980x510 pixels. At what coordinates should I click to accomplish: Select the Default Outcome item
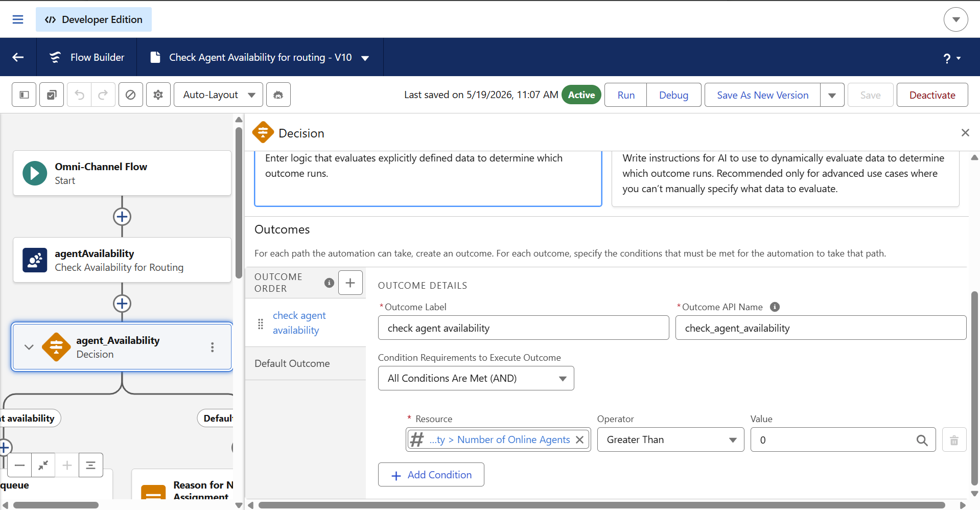pos(306,363)
